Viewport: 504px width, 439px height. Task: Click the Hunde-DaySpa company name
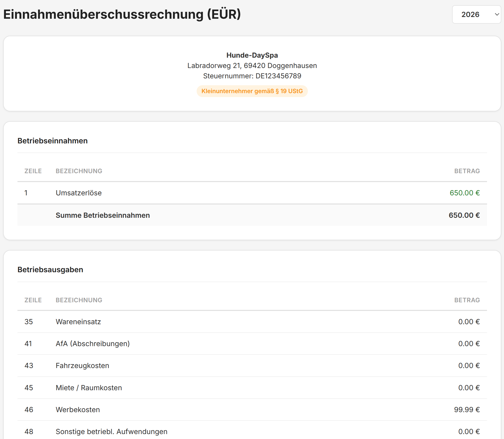(x=252, y=55)
